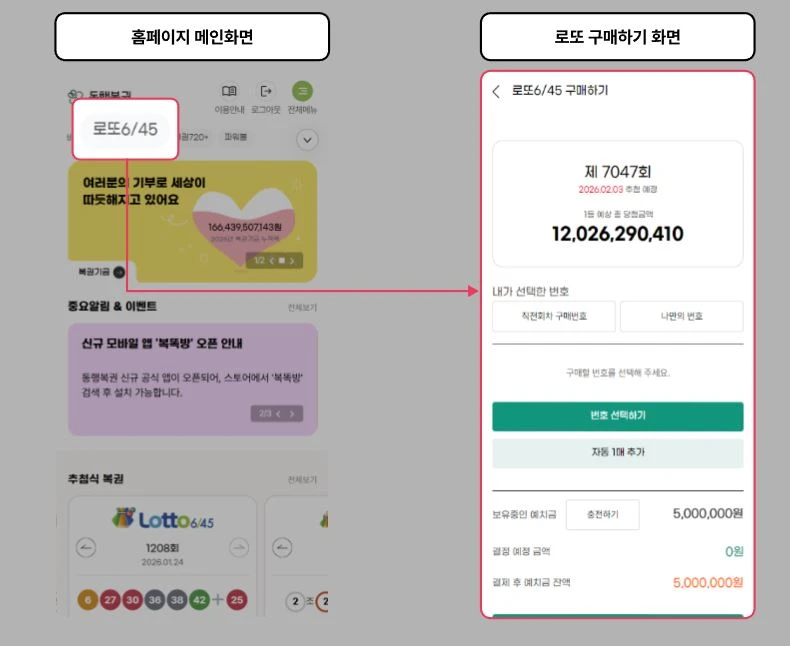The width and height of the screenshot is (790, 646).
Task: Select the 파워볼 category tab
Action: (x=235, y=137)
